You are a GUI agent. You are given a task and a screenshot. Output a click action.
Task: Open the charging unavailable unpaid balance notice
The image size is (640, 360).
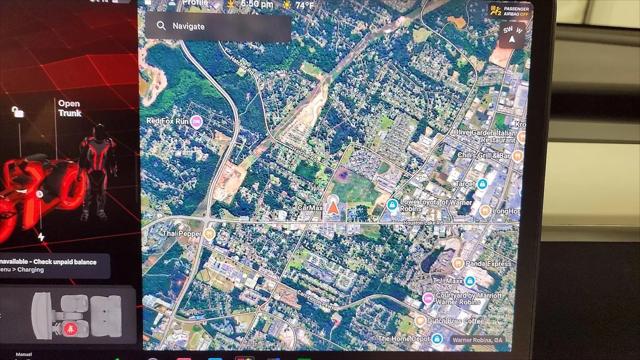(54, 266)
